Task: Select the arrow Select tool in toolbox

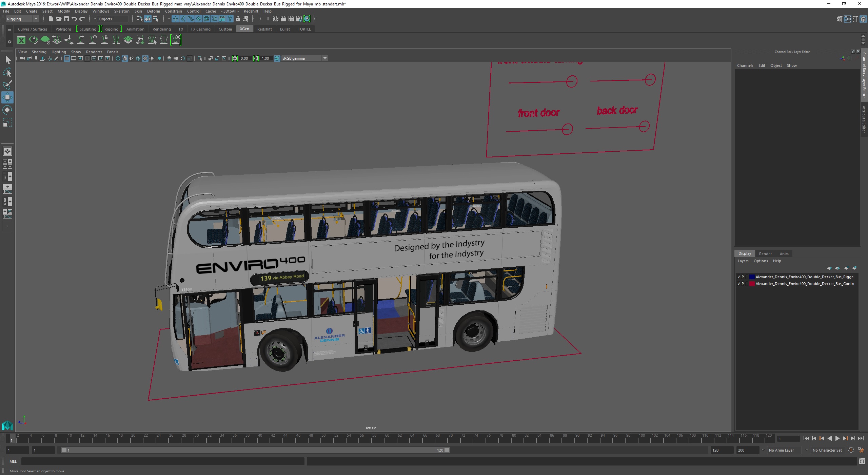Action: tap(7, 60)
